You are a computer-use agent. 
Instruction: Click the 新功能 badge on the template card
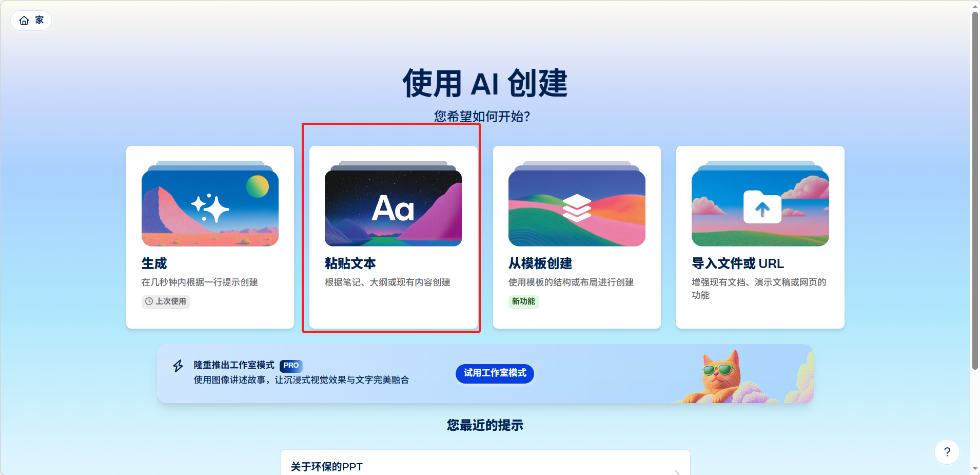click(x=523, y=301)
